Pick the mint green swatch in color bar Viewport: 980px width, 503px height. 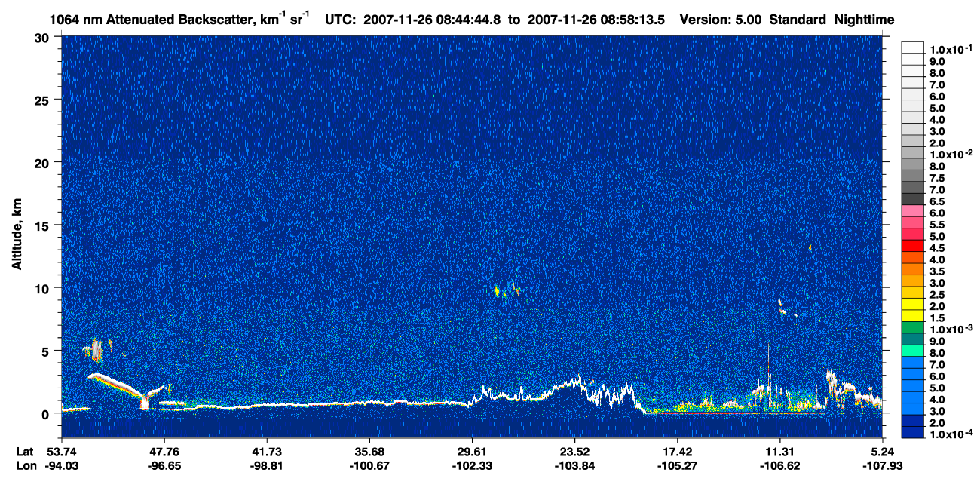pyautogui.click(x=913, y=351)
